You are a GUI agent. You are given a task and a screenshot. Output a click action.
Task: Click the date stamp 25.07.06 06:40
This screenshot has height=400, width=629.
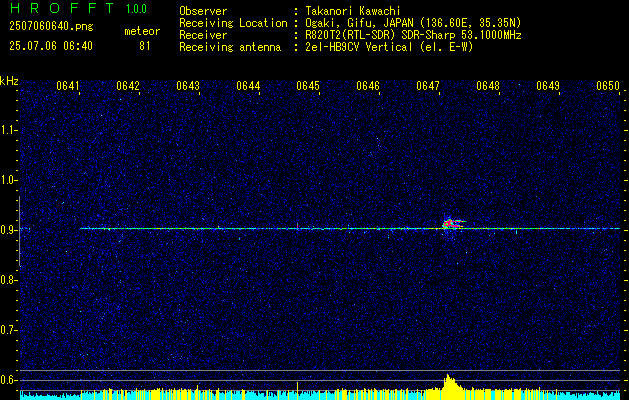51,46
